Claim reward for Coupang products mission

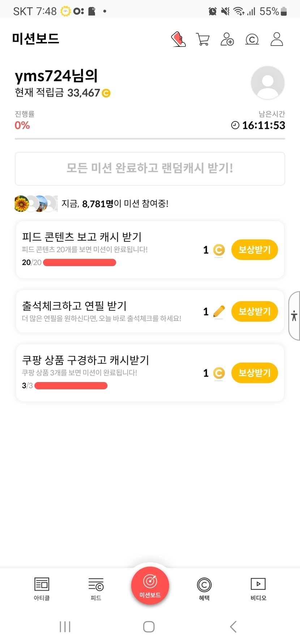point(254,373)
